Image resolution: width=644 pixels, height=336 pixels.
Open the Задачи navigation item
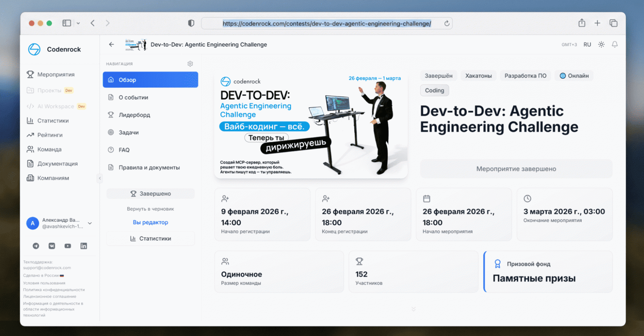pos(150,132)
